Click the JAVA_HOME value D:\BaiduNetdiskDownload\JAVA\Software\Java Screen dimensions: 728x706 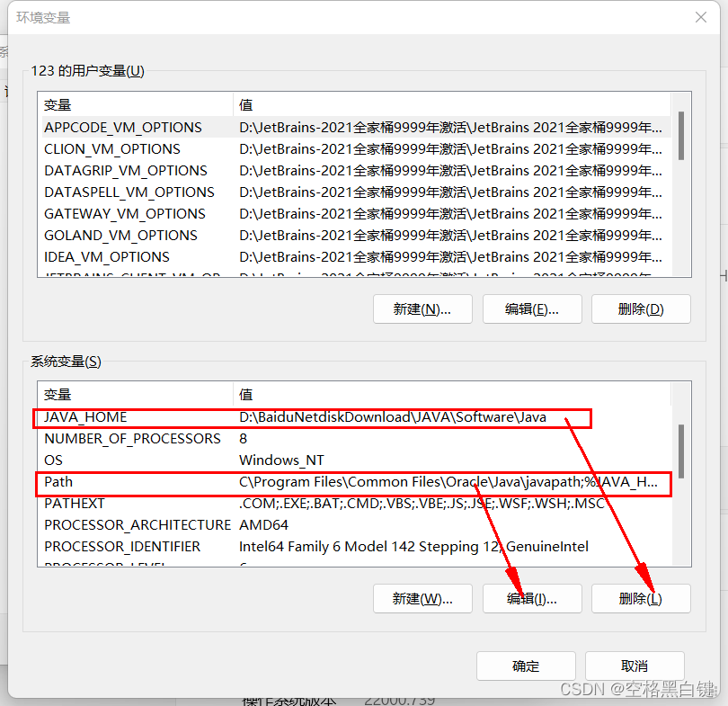393,417
